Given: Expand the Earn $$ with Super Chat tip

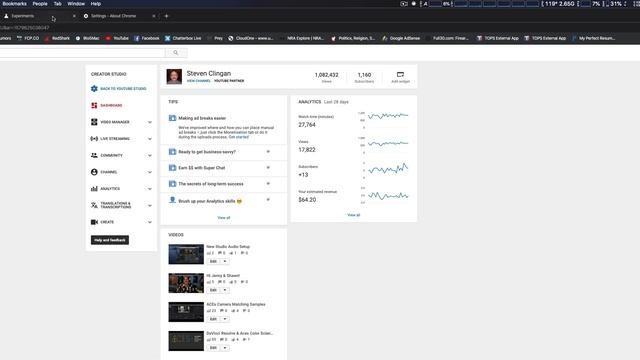Looking at the screenshot, I should click(268, 168).
